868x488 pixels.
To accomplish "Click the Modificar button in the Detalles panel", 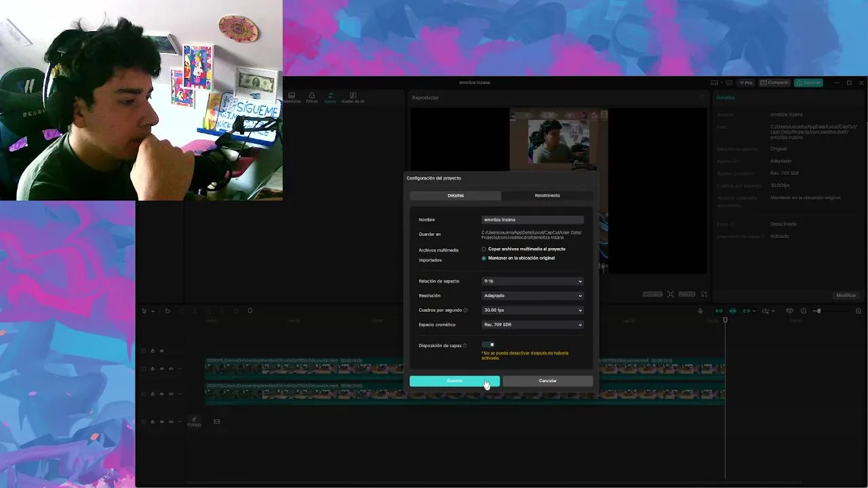I will tap(846, 296).
